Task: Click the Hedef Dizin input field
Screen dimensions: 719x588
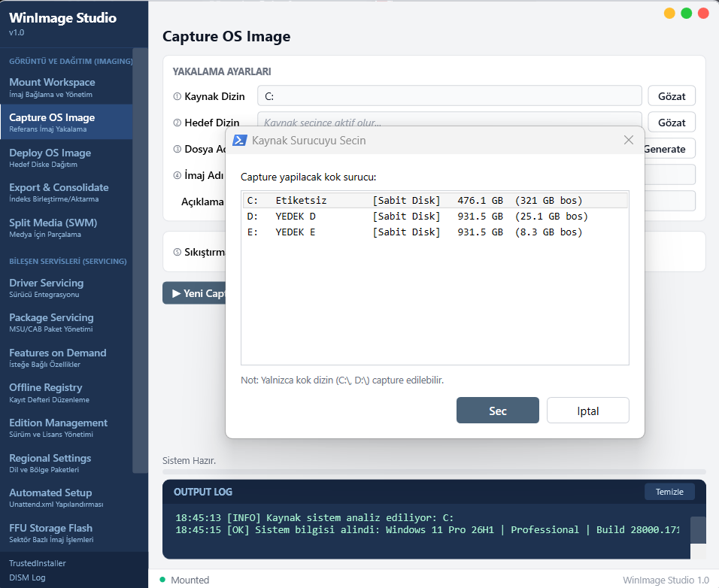Action: tap(450, 119)
